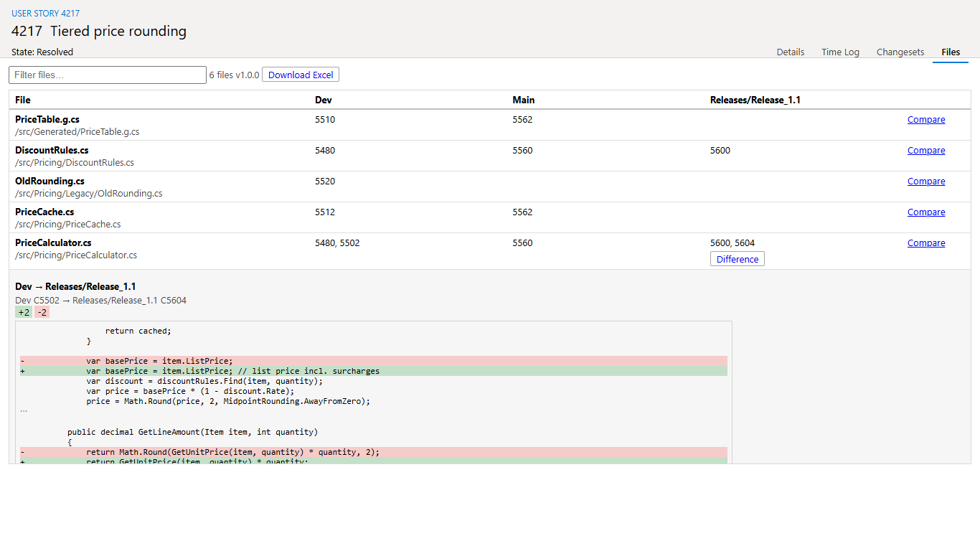Compare branches for PriceCalculator.cs
980x551 pixels.
click(926, 243)
